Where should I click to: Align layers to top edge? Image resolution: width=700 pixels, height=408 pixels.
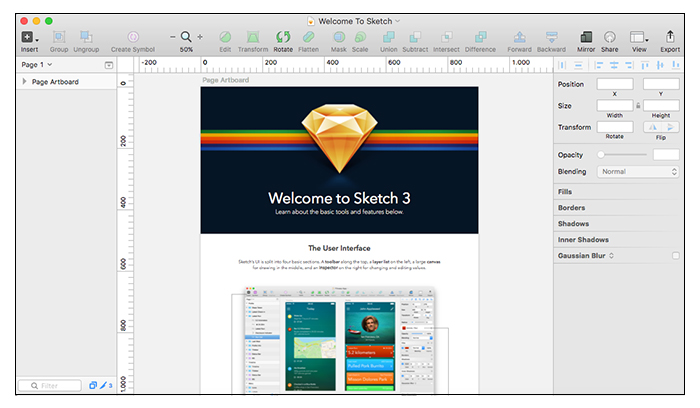click(x=645, y=65)
